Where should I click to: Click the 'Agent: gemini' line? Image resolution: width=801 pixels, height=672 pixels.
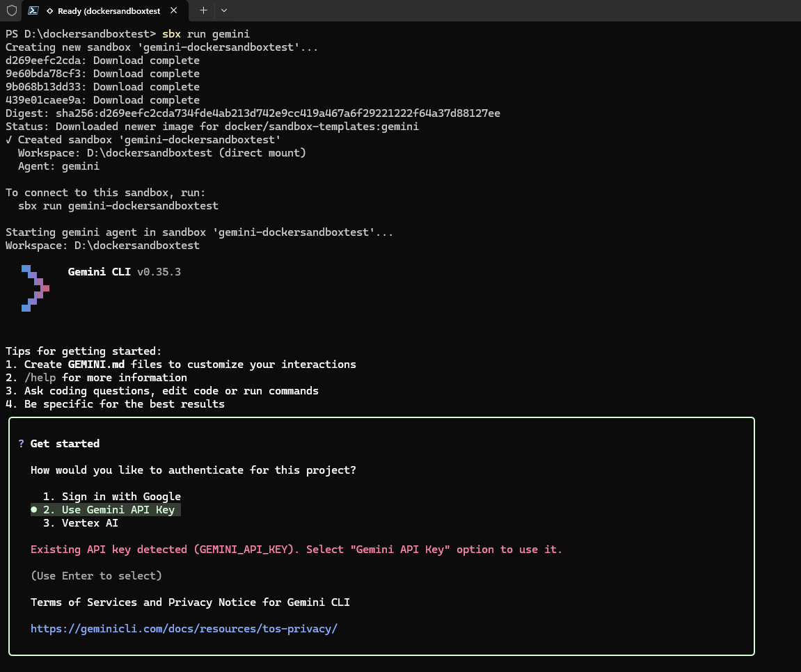point(58,166)
